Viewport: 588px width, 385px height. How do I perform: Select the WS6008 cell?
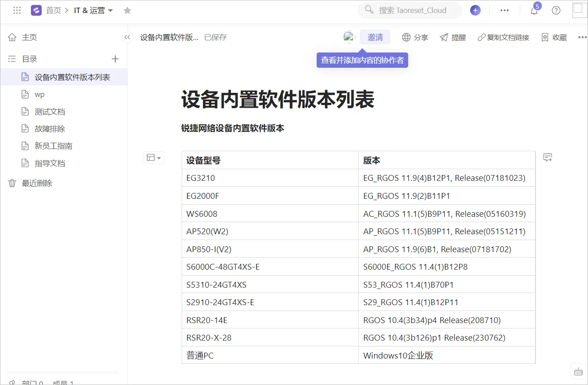[x=270, y=214]
